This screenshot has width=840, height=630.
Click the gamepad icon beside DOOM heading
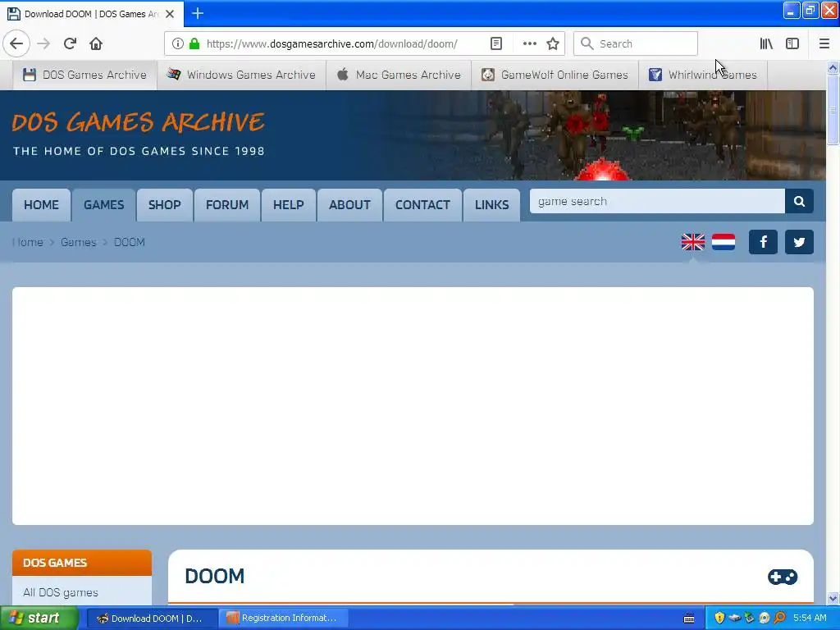coord(782,577)
